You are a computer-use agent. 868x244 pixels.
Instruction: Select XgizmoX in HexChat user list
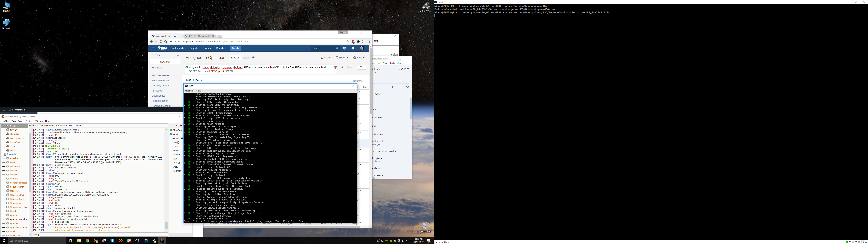click(x=177, y=171)
